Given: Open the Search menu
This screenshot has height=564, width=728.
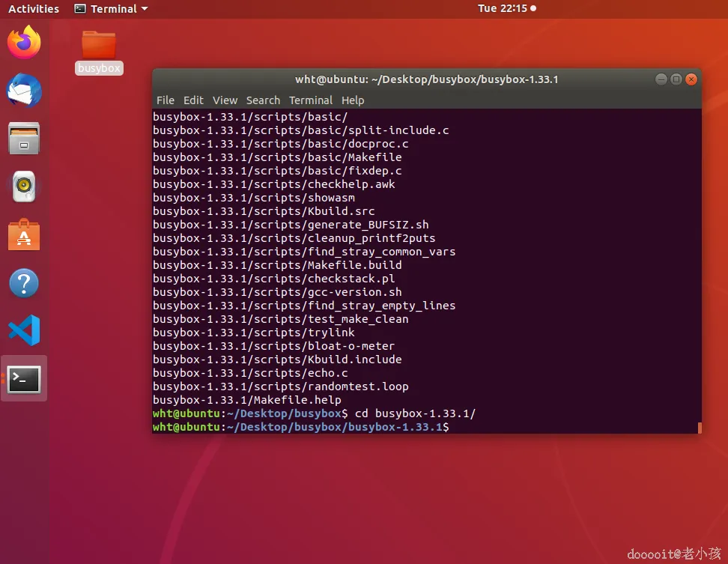Looking at the screenshot, I should click(x=263, y=100).
